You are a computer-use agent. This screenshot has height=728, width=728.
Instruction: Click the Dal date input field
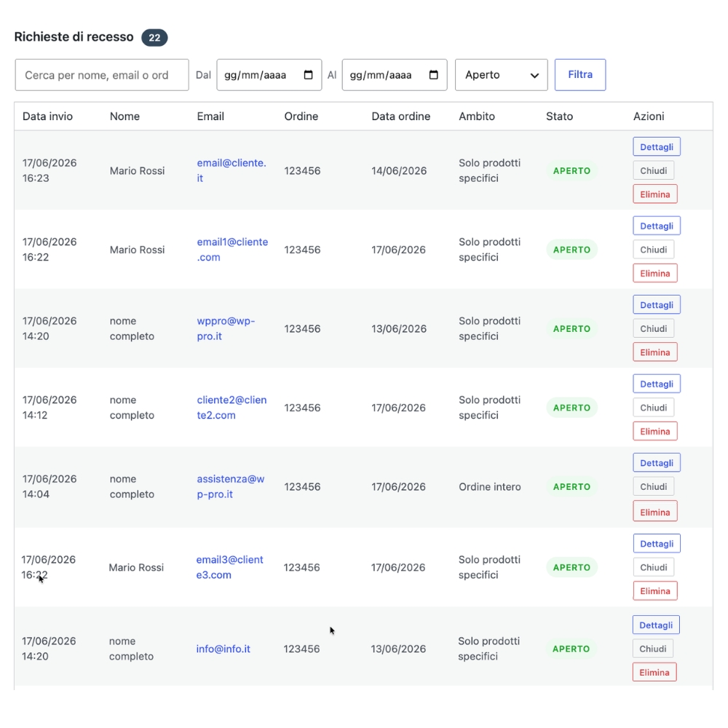click(269, 75)
